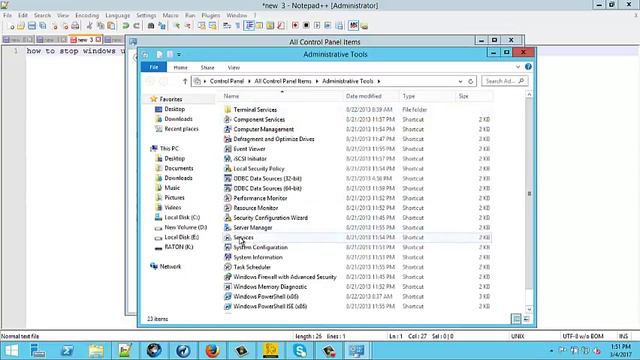The width and height of the screenshot is (640, 360).
Task: Sort list by Name column header
Action: click(x=282, y=96)
